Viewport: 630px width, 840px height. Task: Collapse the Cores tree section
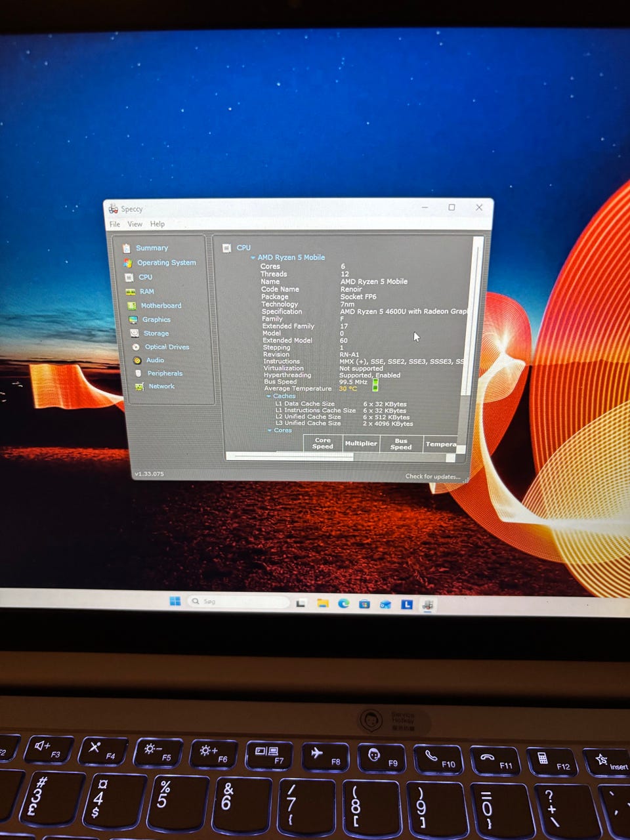[x=270, y=430]
